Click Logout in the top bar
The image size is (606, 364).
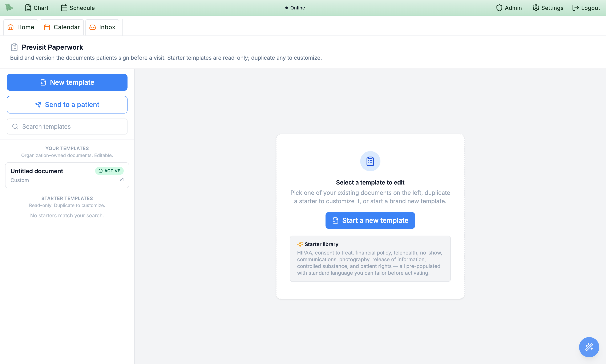point(586,8)
